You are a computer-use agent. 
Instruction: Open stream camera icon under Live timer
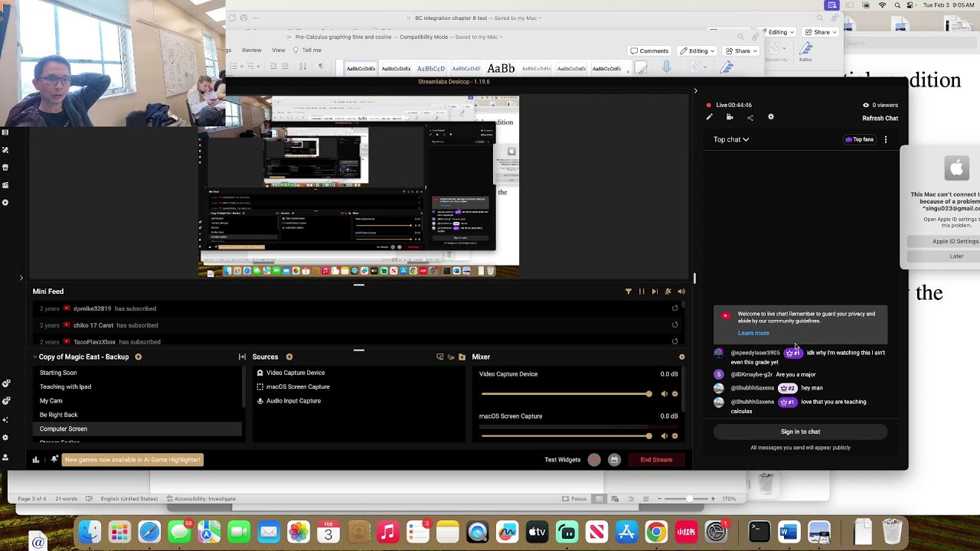[730, 117]
